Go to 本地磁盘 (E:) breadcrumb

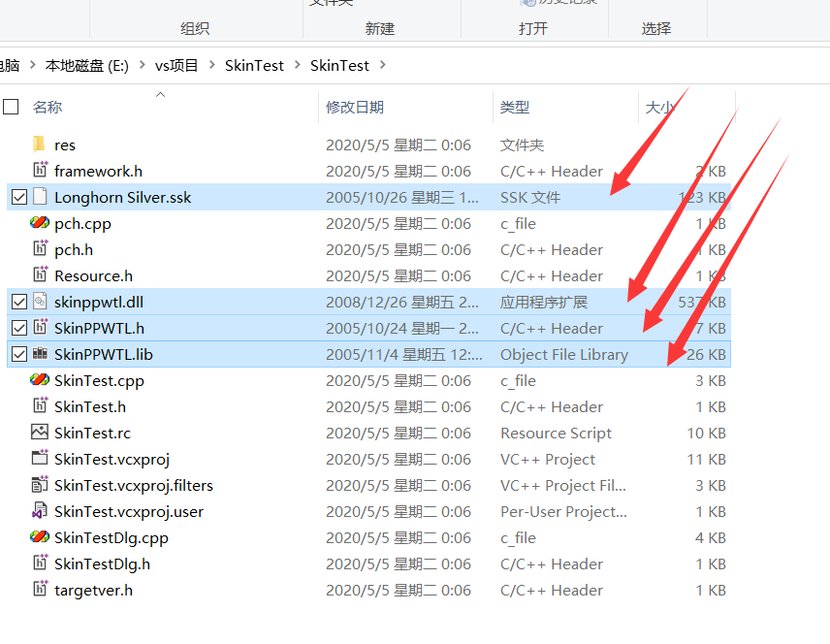point(87,66)
